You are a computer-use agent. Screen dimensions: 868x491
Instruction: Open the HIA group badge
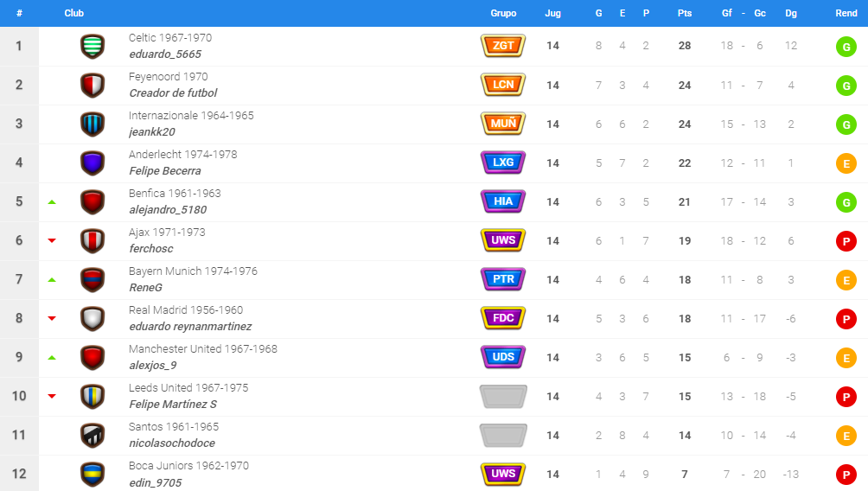coord(503,201)
